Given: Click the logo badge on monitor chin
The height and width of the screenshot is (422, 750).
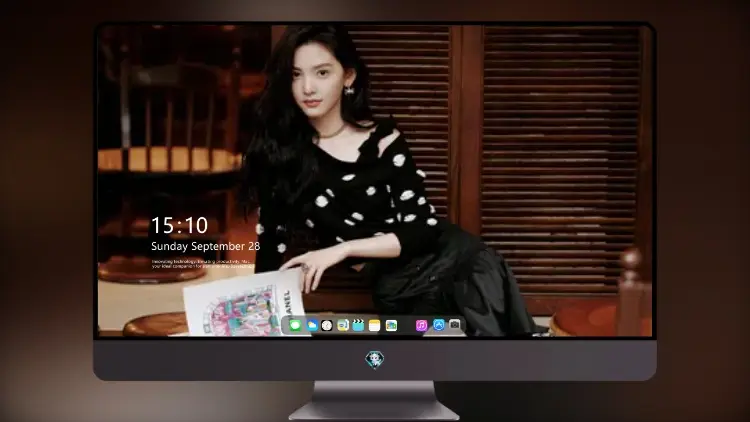Looking at the screenshot, I should click(375, 360).
